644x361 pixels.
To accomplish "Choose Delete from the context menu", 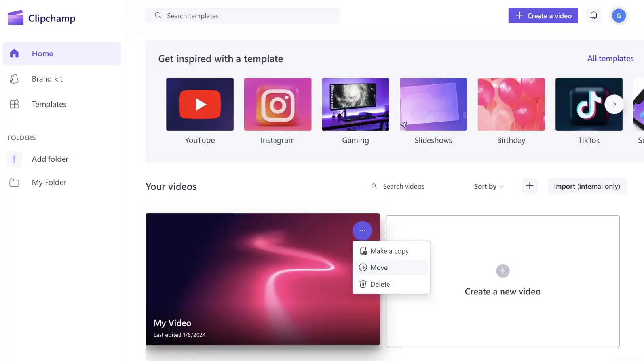I will pos(391,284).
